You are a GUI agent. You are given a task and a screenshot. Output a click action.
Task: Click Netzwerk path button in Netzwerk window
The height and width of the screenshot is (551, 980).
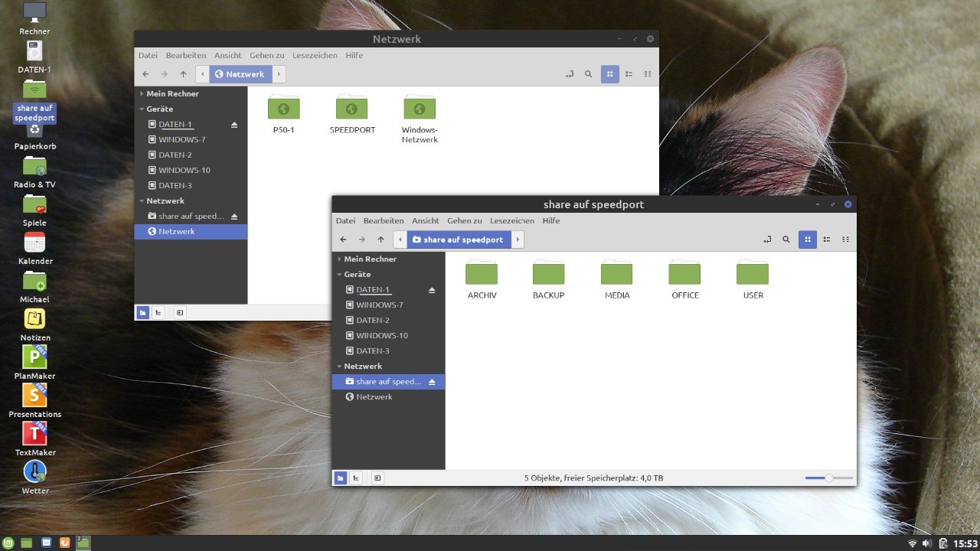pos(240,74)
